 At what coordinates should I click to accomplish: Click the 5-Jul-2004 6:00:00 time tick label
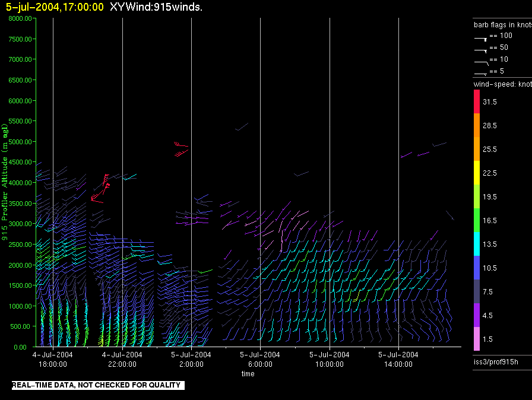260,359
